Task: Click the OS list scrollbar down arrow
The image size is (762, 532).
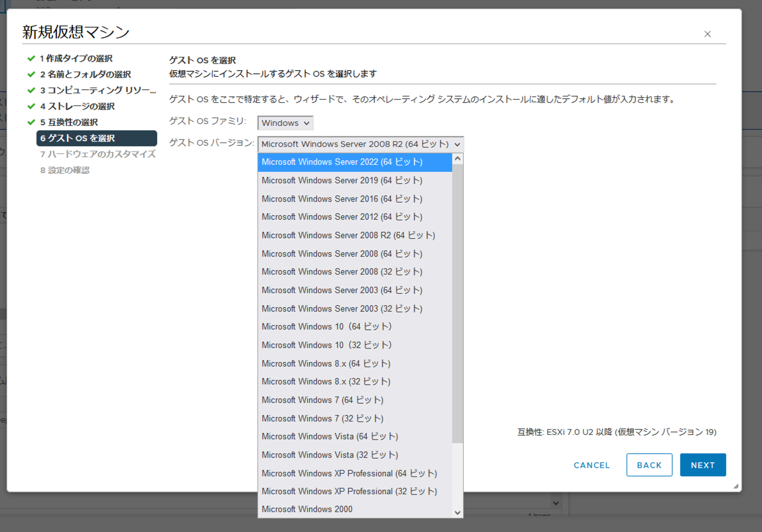Action: tap(457, 512)
